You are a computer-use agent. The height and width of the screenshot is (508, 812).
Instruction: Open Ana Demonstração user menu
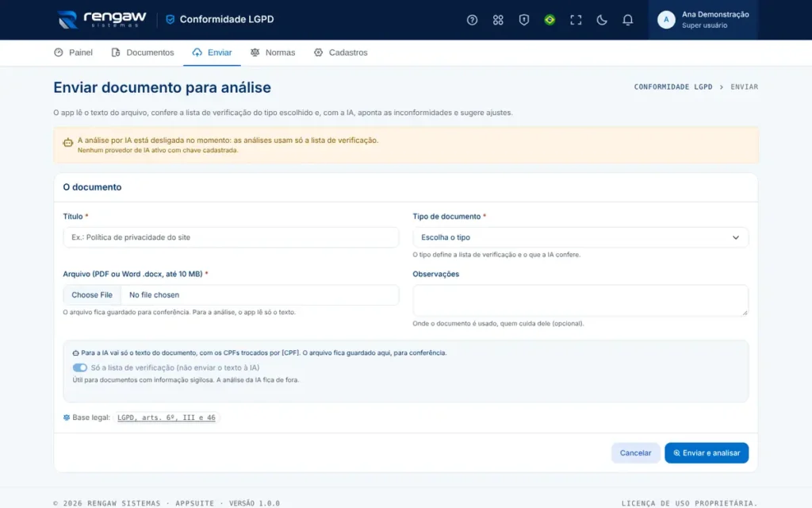click(703, 20)
